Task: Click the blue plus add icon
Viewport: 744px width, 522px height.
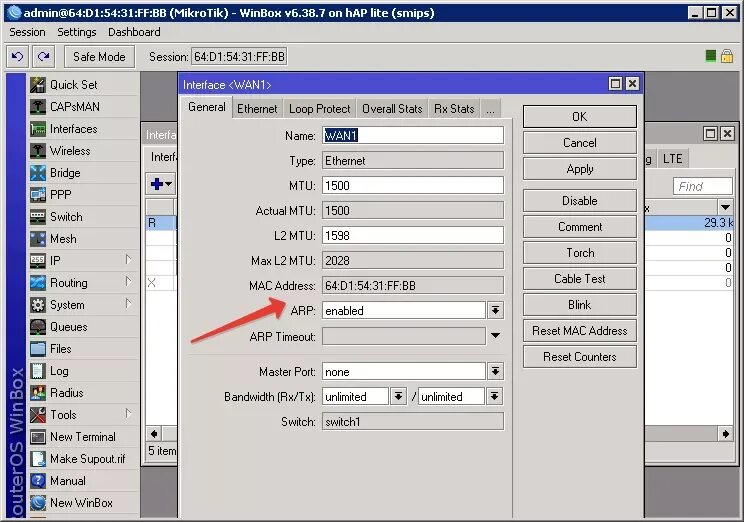Action: coord(157,184)
